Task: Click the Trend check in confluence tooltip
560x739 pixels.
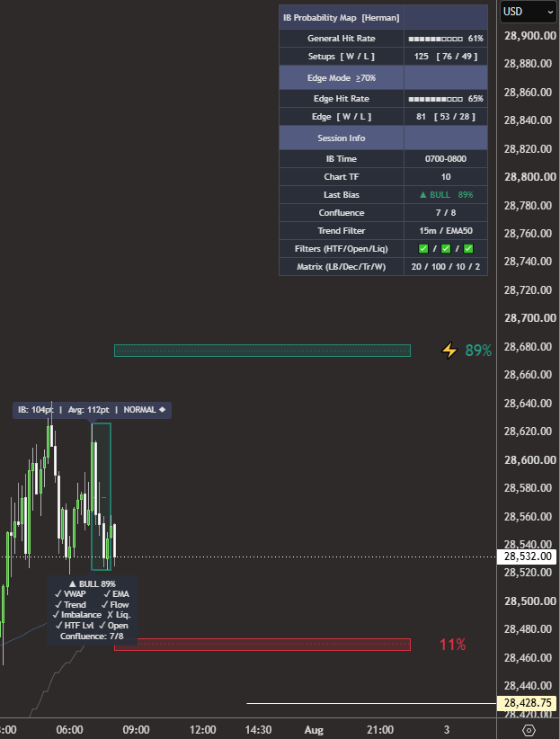Action: pos(70,604)
